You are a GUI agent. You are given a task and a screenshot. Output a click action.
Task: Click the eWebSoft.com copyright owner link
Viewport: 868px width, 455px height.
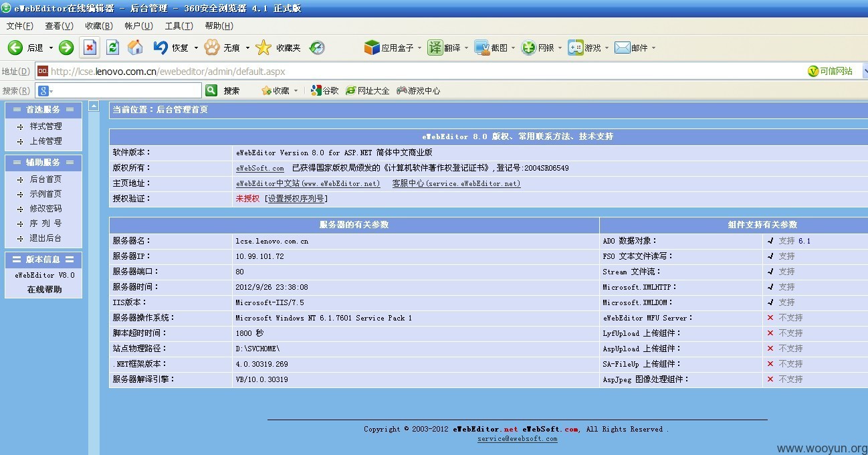pos(260,168)
